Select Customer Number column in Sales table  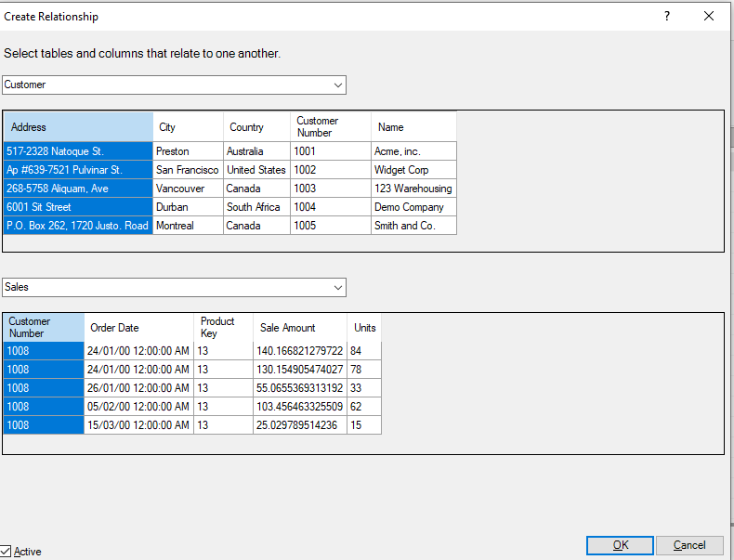click(43, 327)
